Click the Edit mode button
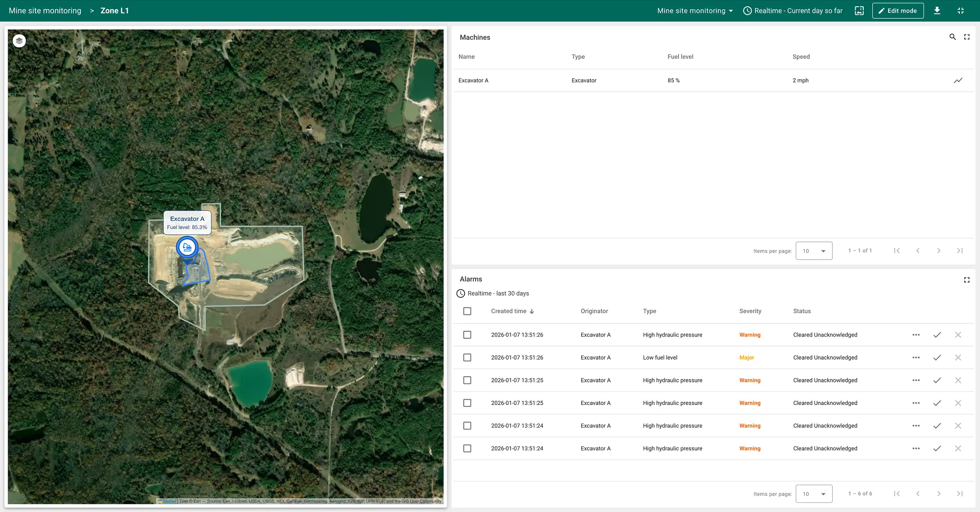Screen dimensions: 980x512 897,11
